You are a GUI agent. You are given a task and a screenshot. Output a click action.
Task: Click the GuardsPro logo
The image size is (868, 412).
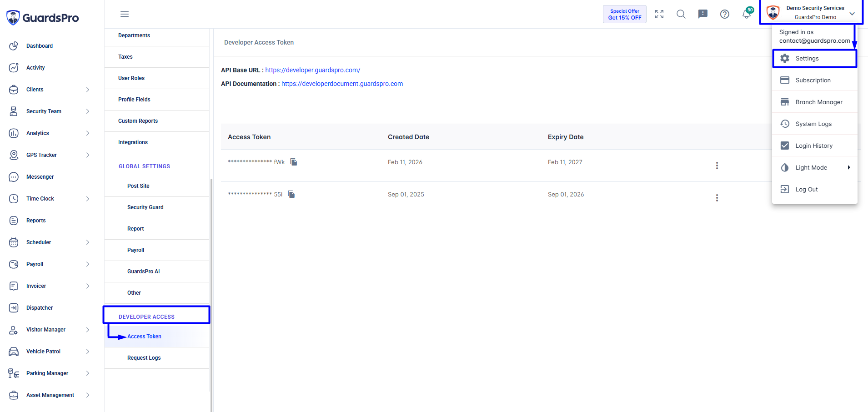point(43,18)
